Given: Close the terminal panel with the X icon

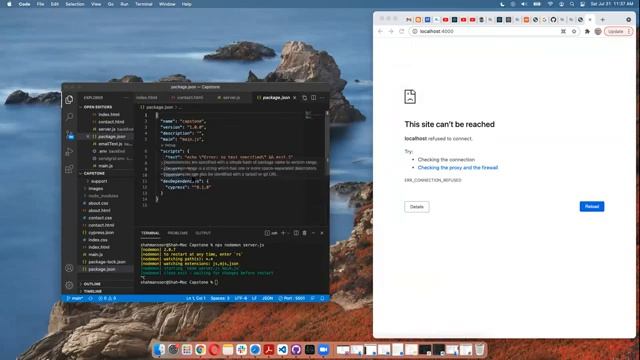Looking at the screenshot, I should [x=322, y=233].
